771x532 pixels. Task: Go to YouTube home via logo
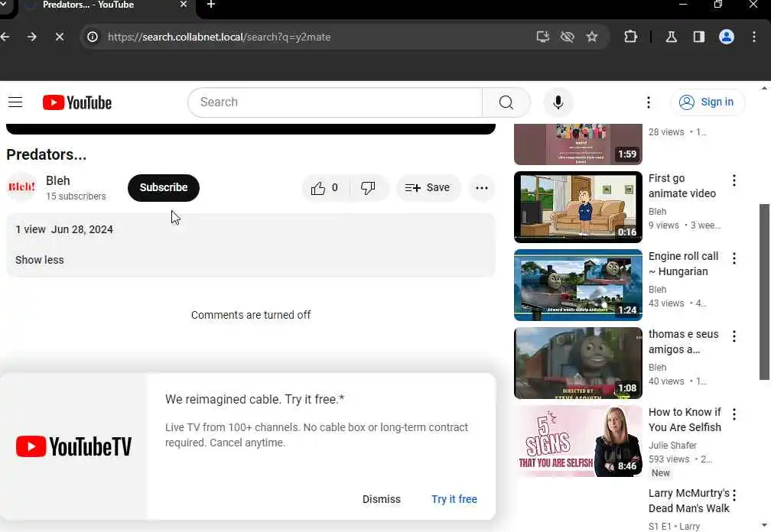pos(77,102)
